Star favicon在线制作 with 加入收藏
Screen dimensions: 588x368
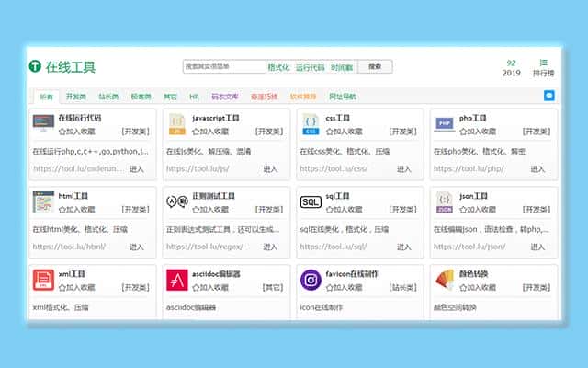(345, 288)
